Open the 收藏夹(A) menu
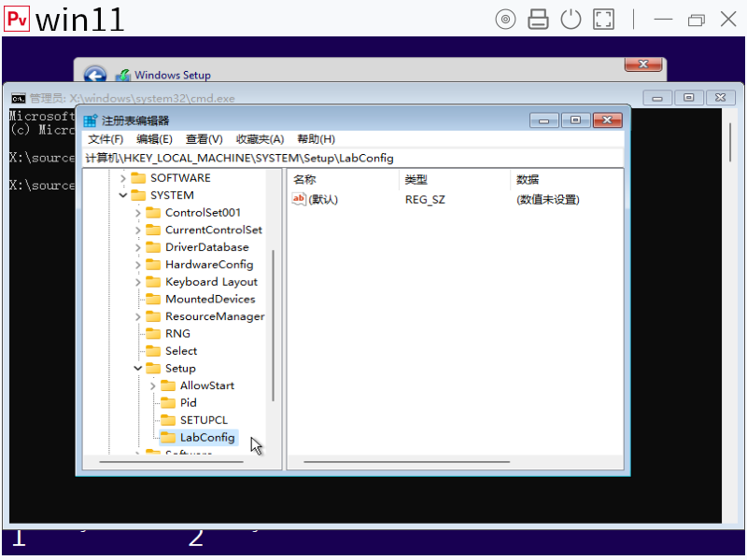747x560 pixels. pos(260,139)
